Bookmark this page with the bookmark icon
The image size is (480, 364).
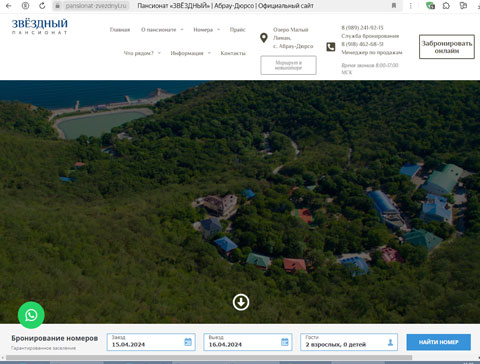(394, 6)
